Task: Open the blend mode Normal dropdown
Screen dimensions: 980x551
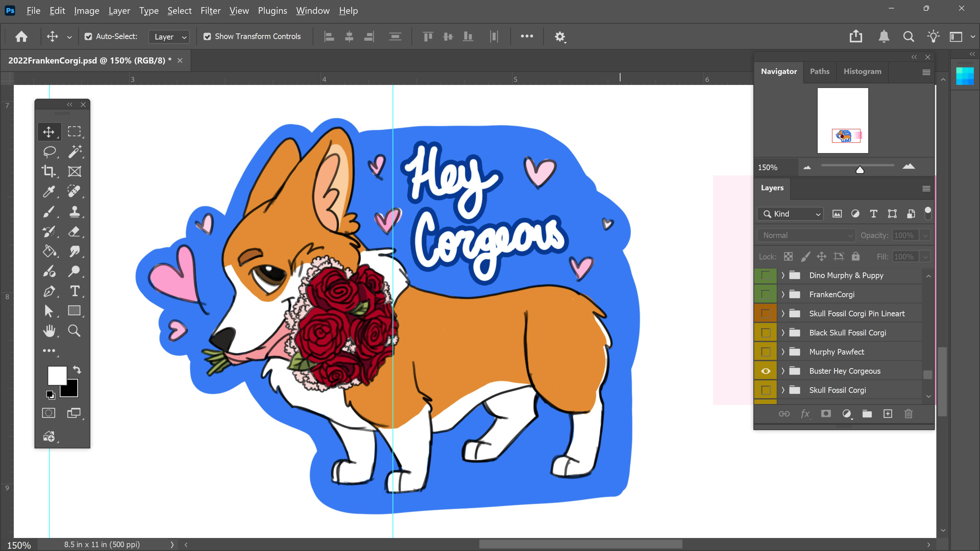Action: click(806, 235)
